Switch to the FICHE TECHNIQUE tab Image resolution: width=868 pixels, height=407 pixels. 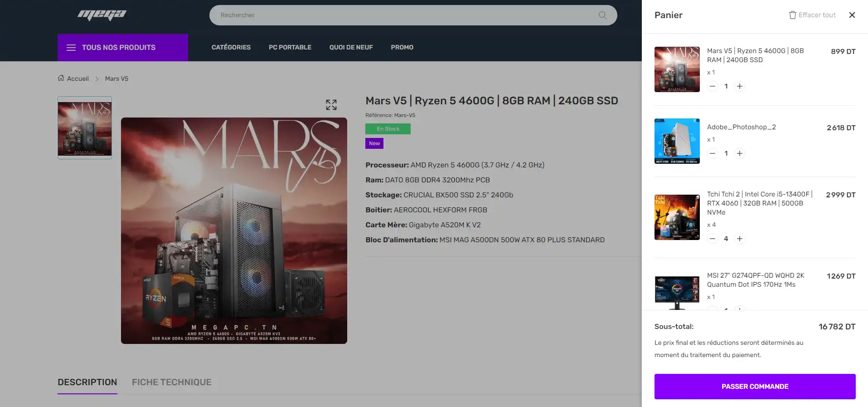172,382
